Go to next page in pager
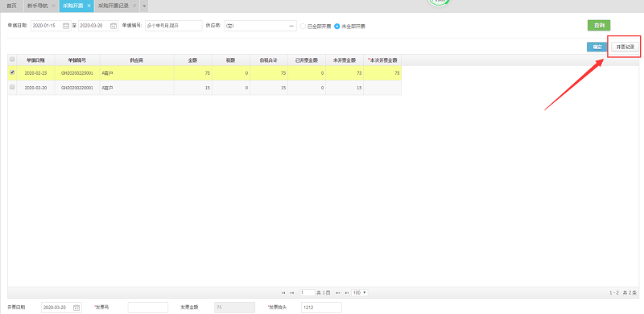This screenshot has height=314, width=644. [x=338, y=292]
